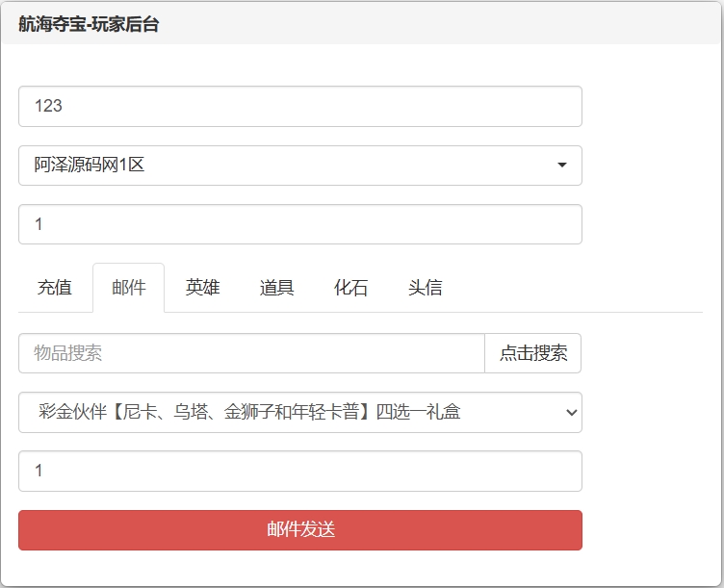Click the selected 四选一礼盒 item text
The height and width of the screenshot is (588, 724).
[249, 413]
